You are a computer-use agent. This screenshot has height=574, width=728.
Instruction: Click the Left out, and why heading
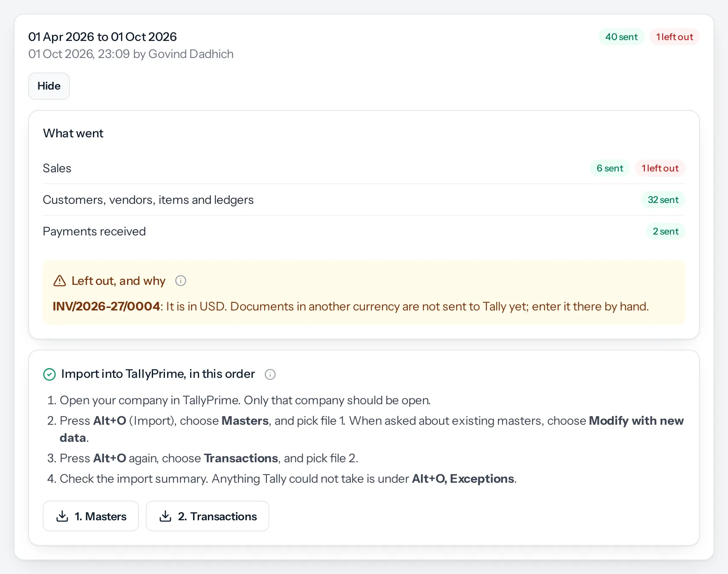(118, 281)
